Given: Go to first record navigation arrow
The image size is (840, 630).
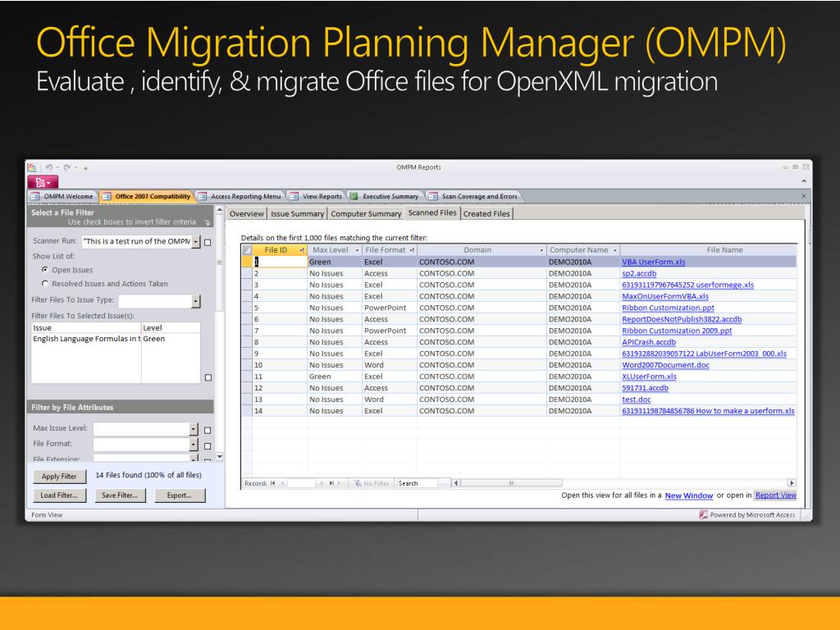Looking at the screenshot, I should point(272,483).
